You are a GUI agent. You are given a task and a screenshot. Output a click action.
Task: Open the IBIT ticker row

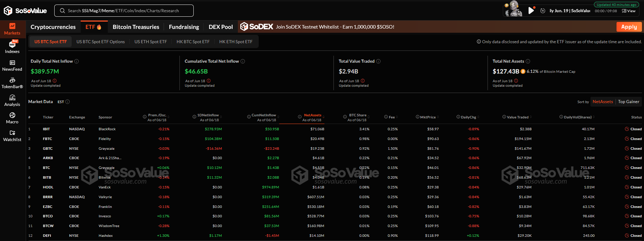(x=335, y=129)
